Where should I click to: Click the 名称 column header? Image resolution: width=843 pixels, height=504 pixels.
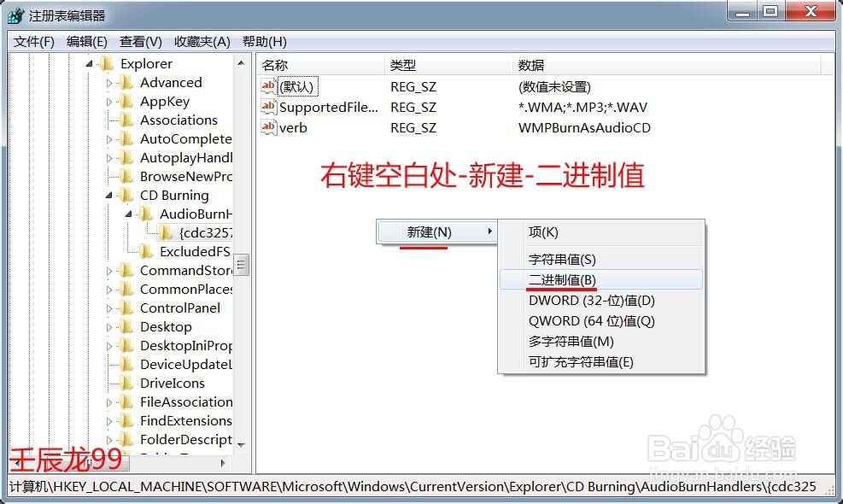pos(320,65)
